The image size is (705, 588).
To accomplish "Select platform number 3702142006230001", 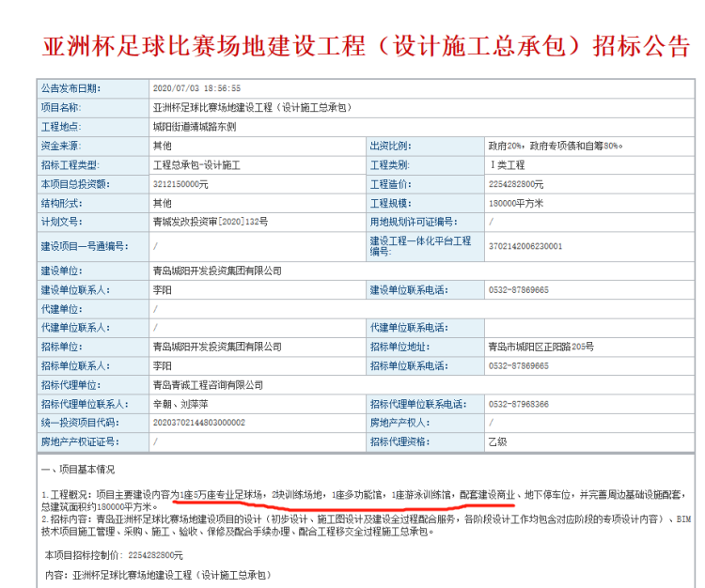I will pos(525,247).
